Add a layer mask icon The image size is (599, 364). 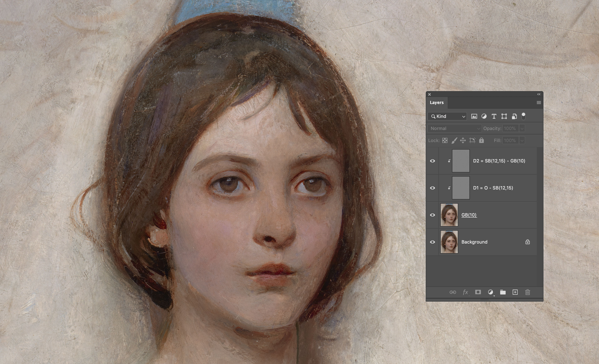(478, 292)
